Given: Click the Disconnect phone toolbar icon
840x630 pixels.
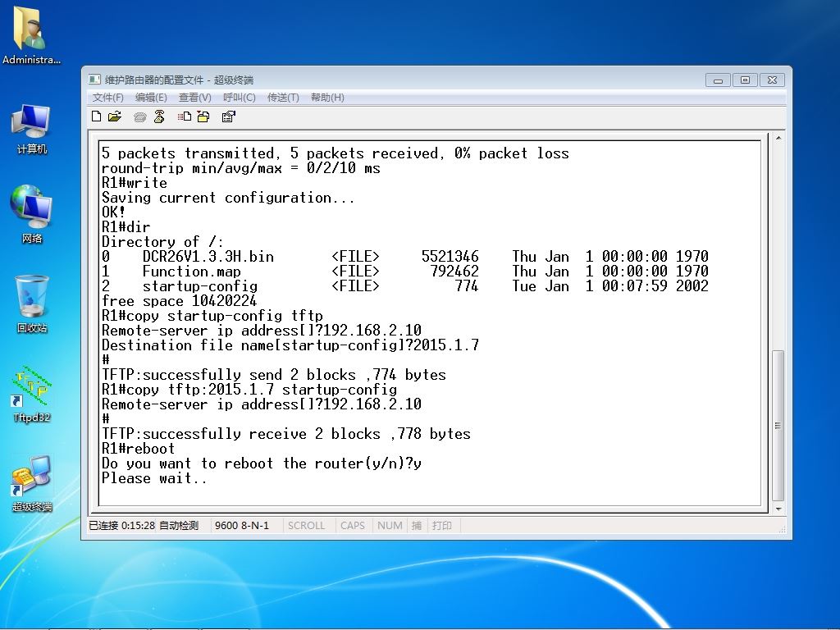Looking at the screenshot, I should pyautogui.click(x=159, y=116).
